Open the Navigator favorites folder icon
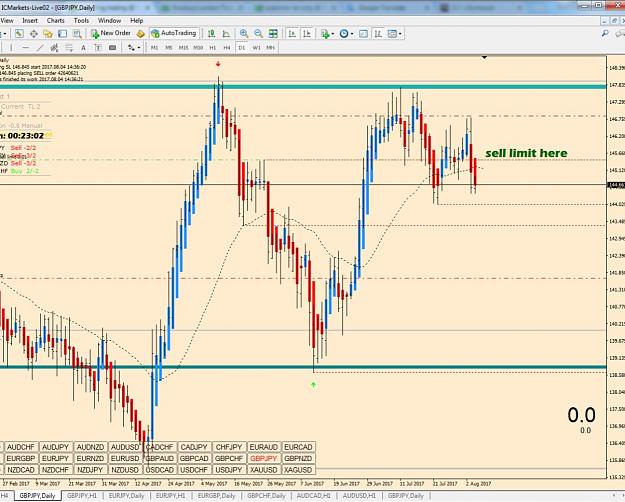The width and height of the screenshot is (625, 502). (x=48, y=34)
